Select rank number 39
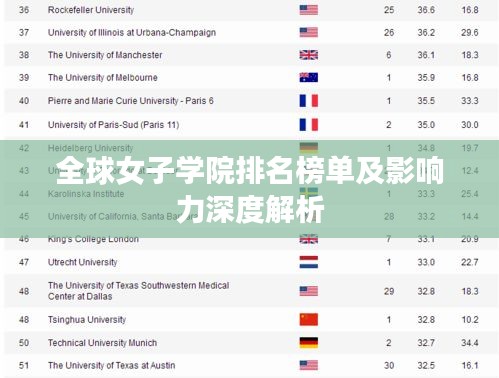The image size is (499, 378). pyautogui.click(x=24, y=77)
